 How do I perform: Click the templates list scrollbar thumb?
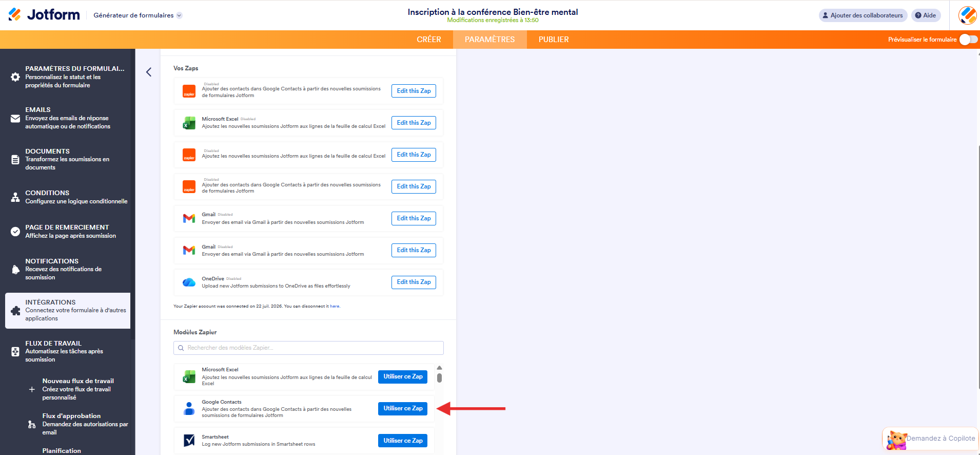coord(439,378)
